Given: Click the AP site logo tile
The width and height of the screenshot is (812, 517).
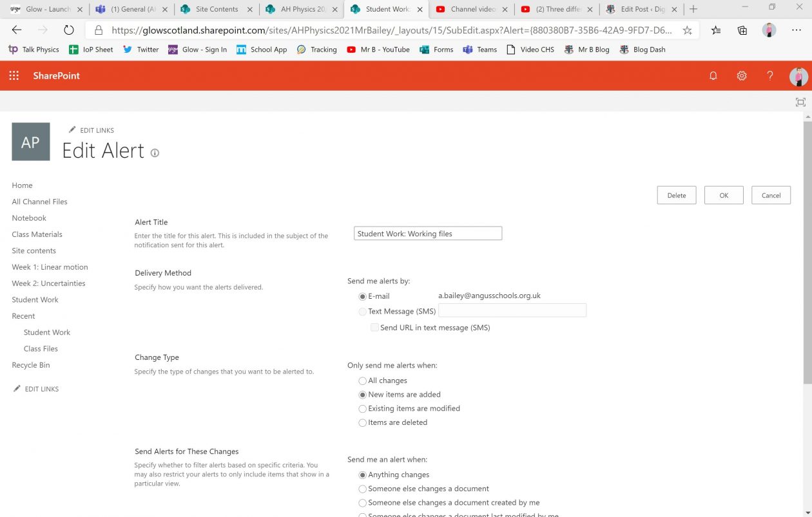Looking at the screenshot, I should tap(30, 142).
